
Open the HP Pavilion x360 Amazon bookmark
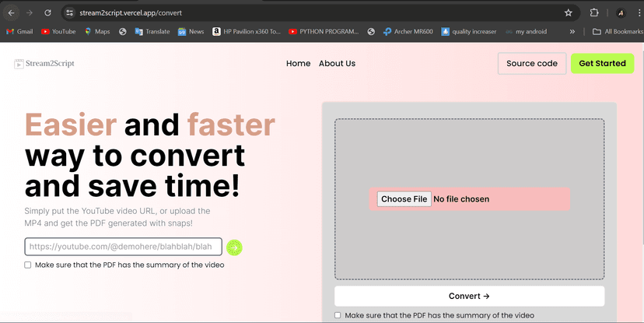point(247,32)
